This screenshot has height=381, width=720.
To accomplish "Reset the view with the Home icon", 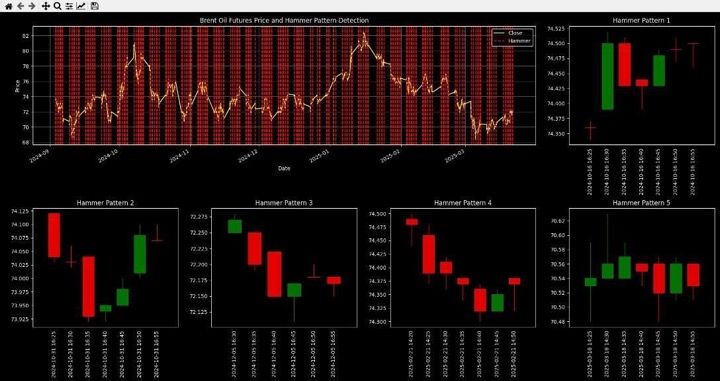I will [8, 6].
